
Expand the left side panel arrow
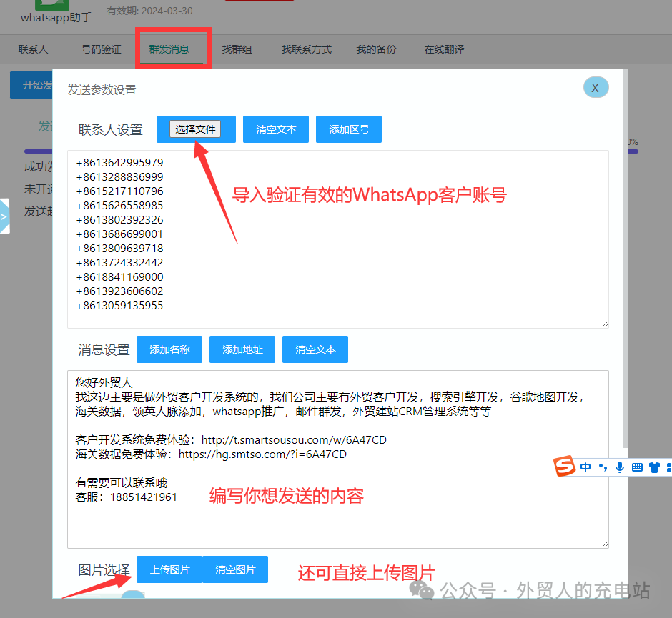(4, 216)
